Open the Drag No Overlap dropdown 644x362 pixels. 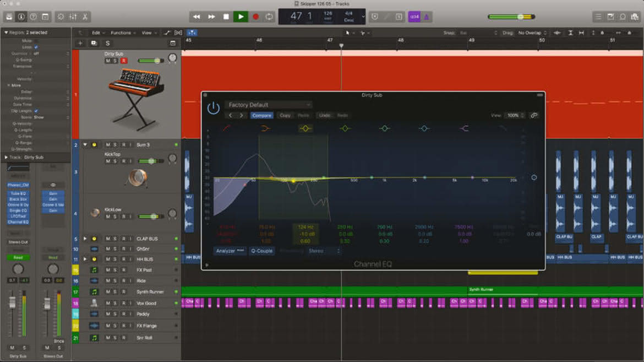[x=532, y=33]
